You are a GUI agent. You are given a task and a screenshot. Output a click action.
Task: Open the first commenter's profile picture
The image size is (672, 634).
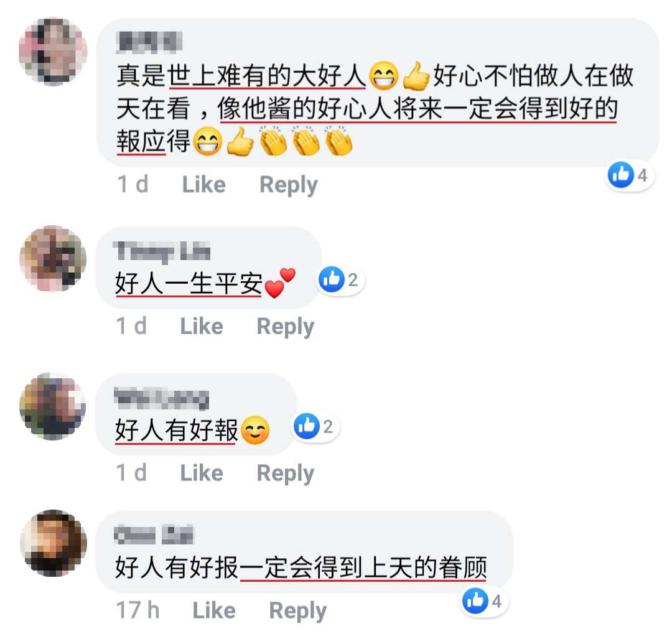tap(53, 52)
